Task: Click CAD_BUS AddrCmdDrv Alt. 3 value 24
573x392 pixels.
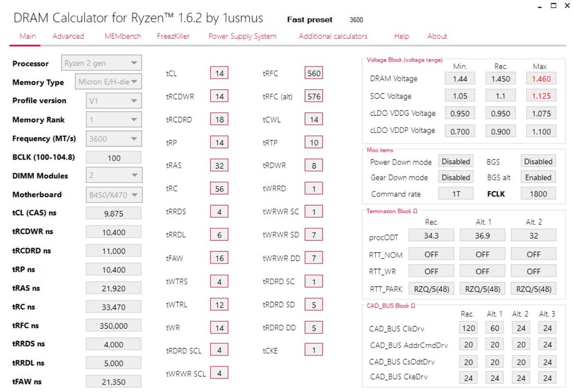Action: [547, 345]
